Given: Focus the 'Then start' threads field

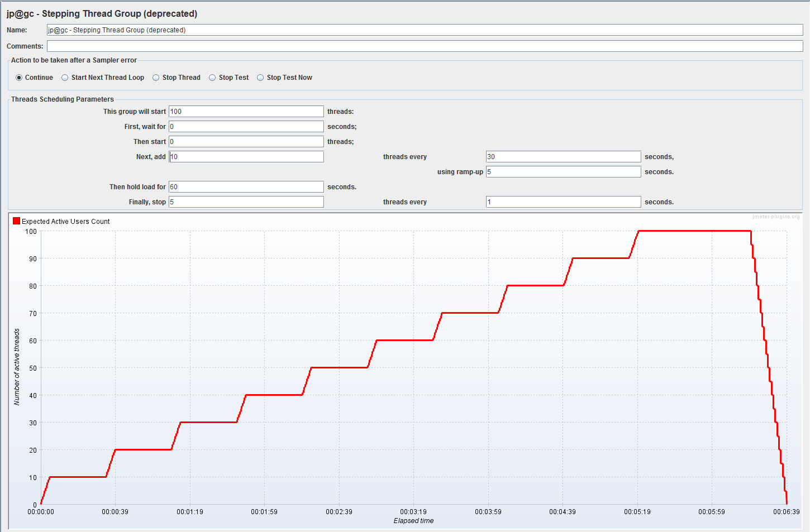Looking at the screenshot, I should coord(246,142).
